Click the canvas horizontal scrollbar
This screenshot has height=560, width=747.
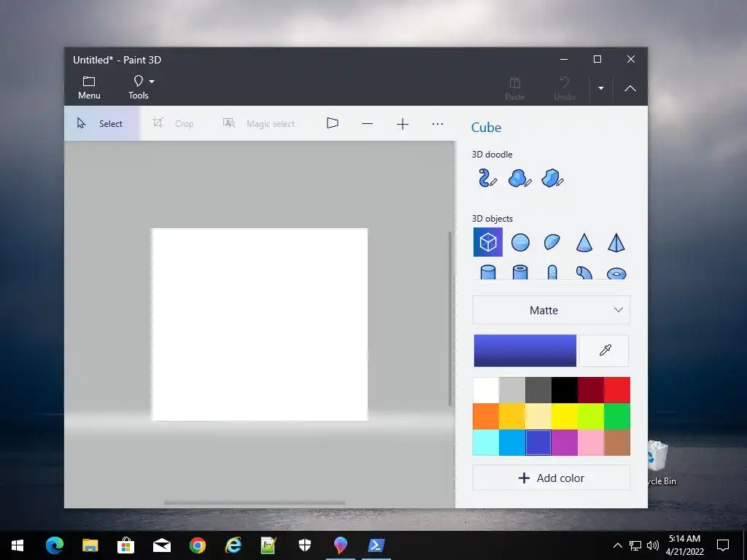[x=255, y=503]
